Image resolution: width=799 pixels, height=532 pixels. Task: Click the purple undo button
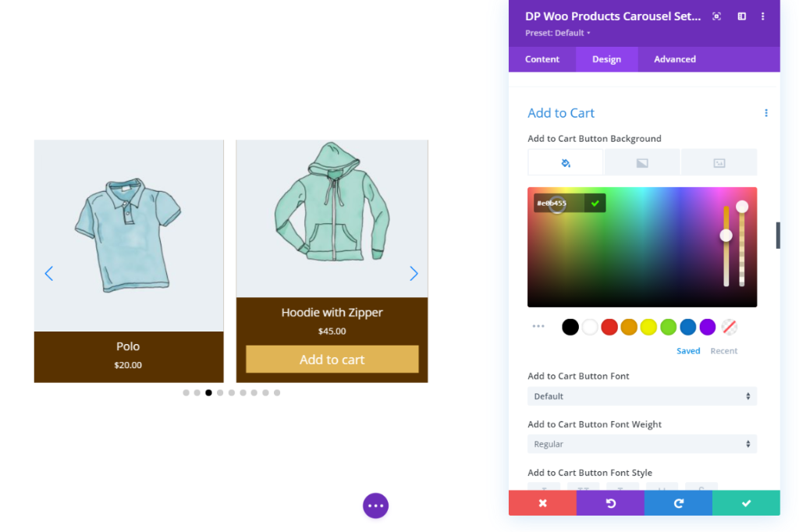610,503
